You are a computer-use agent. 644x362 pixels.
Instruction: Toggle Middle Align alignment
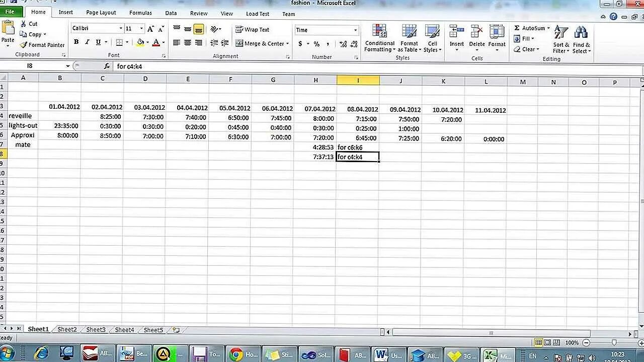(188, 29)
